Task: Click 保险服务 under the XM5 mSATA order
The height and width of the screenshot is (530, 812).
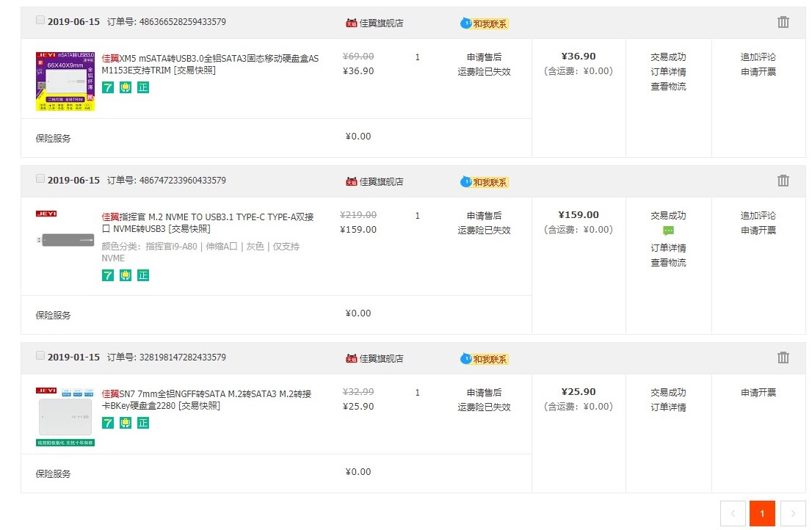Action: pos(54,138)
